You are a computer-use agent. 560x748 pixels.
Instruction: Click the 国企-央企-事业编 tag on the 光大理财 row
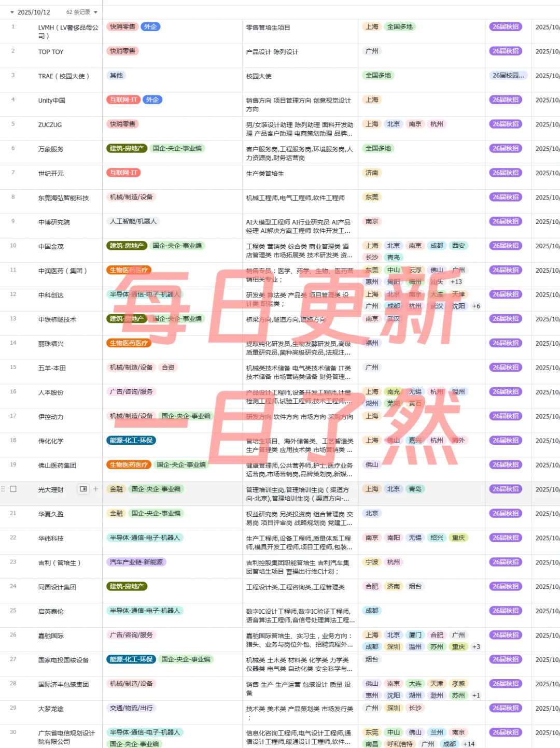tap(156, 489)
